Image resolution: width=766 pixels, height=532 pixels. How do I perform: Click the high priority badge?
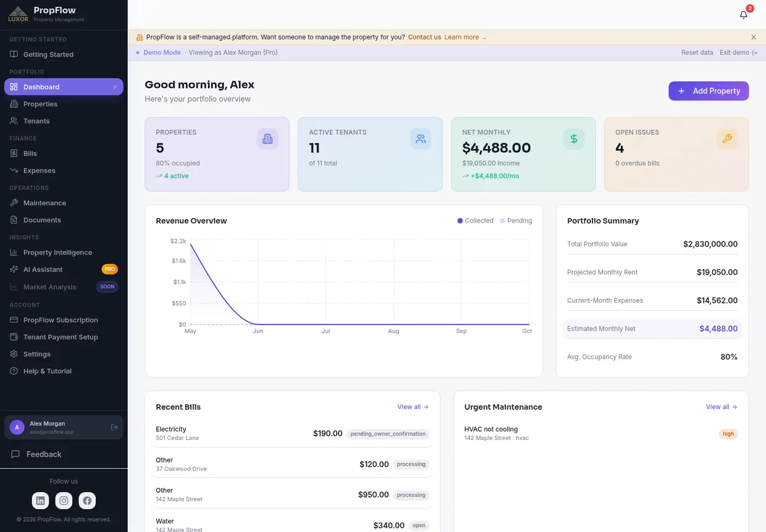click(x=728, y=434)
